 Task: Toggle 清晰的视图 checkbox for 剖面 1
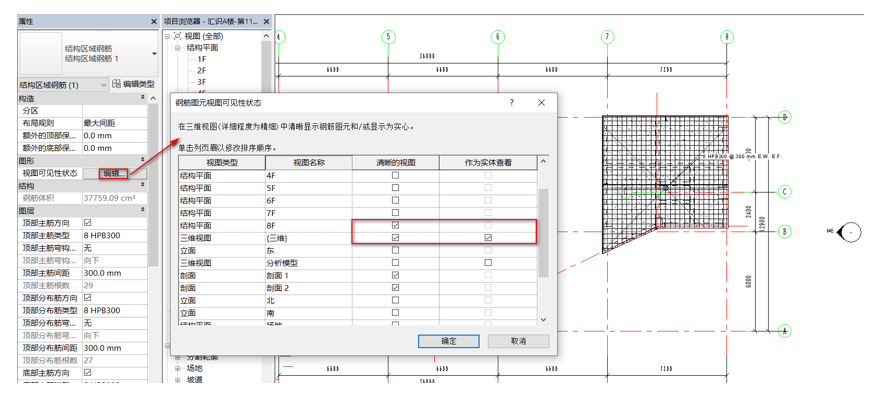pyautogui.click(x=395, y=275)
